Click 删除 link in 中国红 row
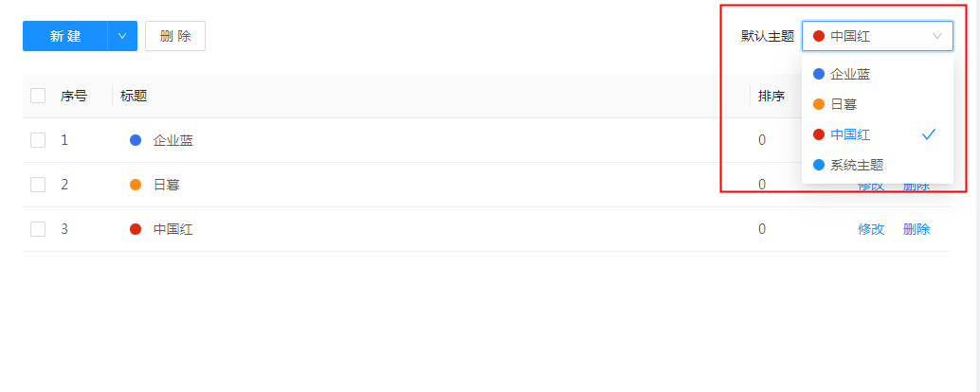This screenshot has width=980, height=392. tap(916, 229)
